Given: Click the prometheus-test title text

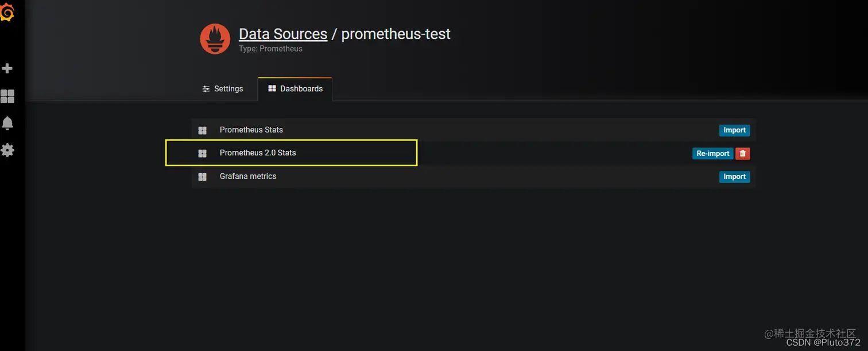Looking at the screenshot, I should coord(396,34).
